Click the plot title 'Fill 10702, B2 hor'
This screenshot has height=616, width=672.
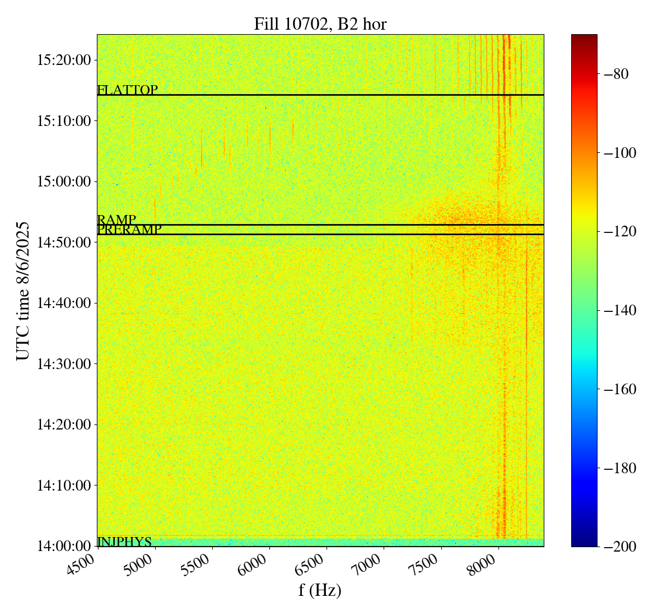(320, 24)
